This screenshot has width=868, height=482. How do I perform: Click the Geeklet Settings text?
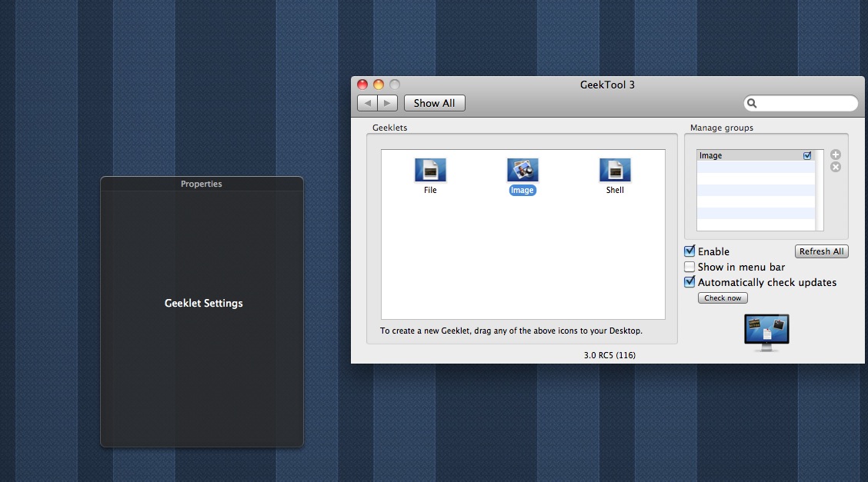(204, 304)
